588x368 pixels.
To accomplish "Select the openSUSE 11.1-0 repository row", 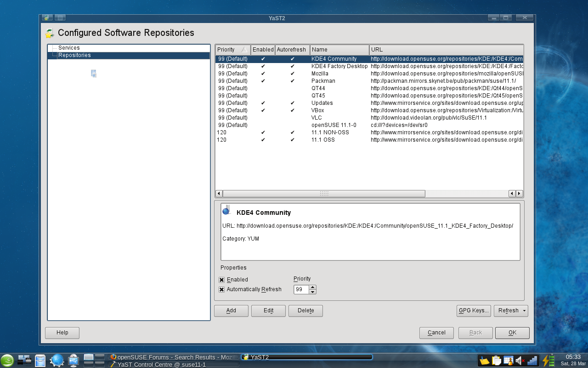I will (x=369, y=125).
